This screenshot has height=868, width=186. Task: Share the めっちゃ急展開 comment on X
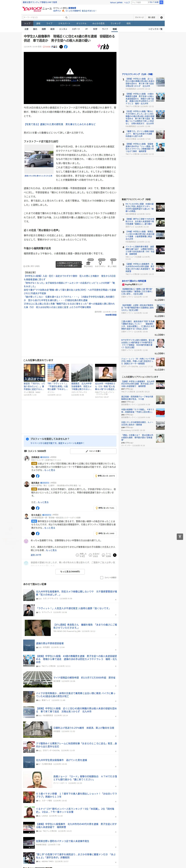coord(115,555)
